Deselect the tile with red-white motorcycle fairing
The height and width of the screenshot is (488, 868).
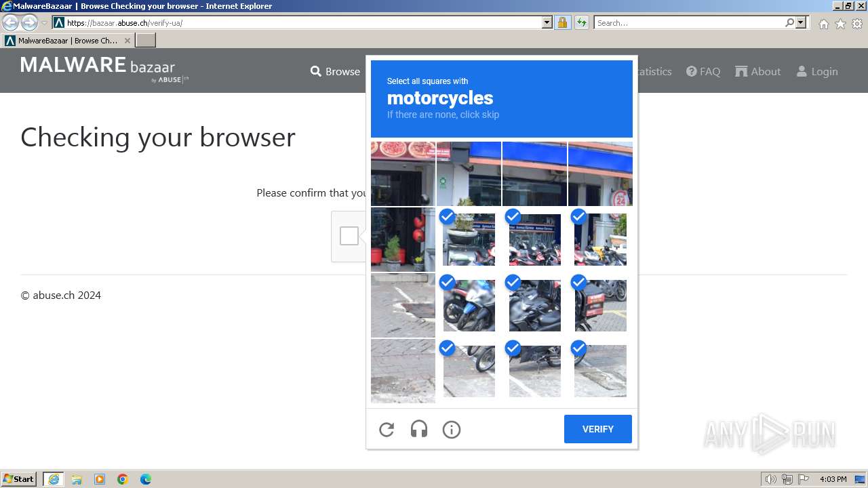point(469,305)
